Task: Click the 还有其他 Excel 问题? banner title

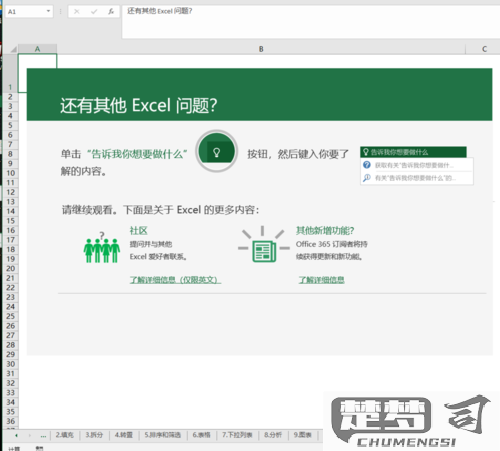Action: [139, 105]
